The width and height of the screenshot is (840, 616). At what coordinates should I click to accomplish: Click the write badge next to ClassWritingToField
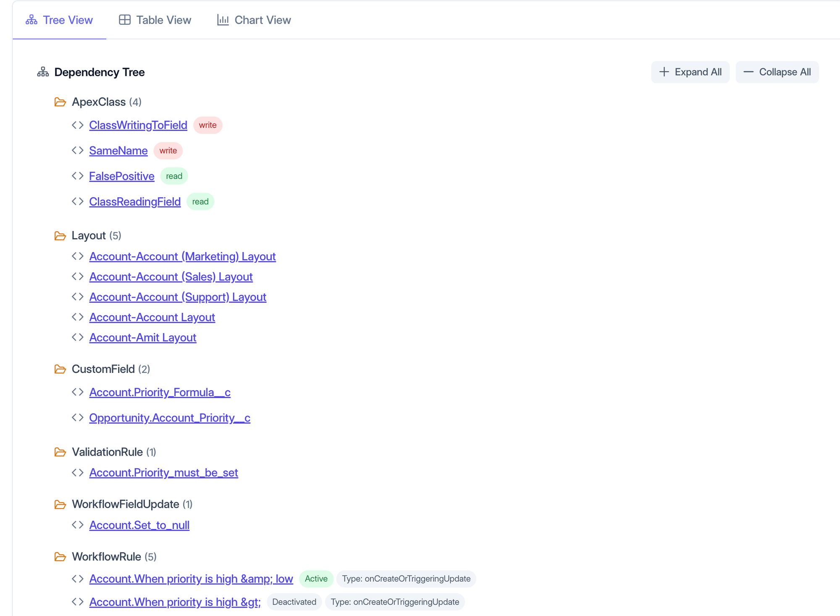tap(207, 125)
